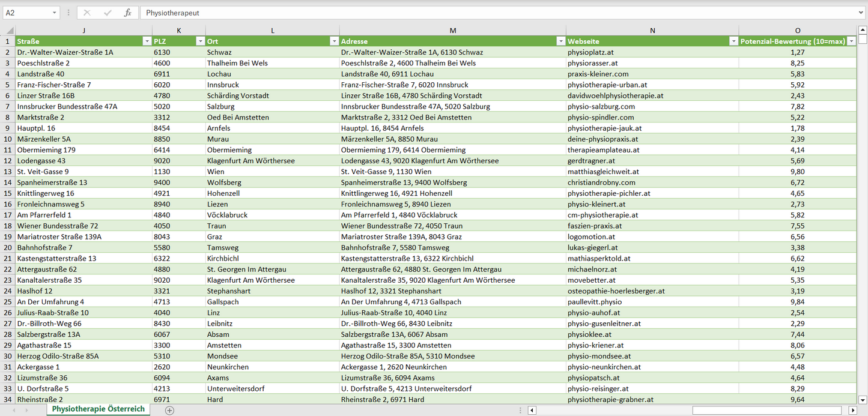Expand the Ort column filter dropdown
Viewport: 868px width, 416px height.
(334, 41)
